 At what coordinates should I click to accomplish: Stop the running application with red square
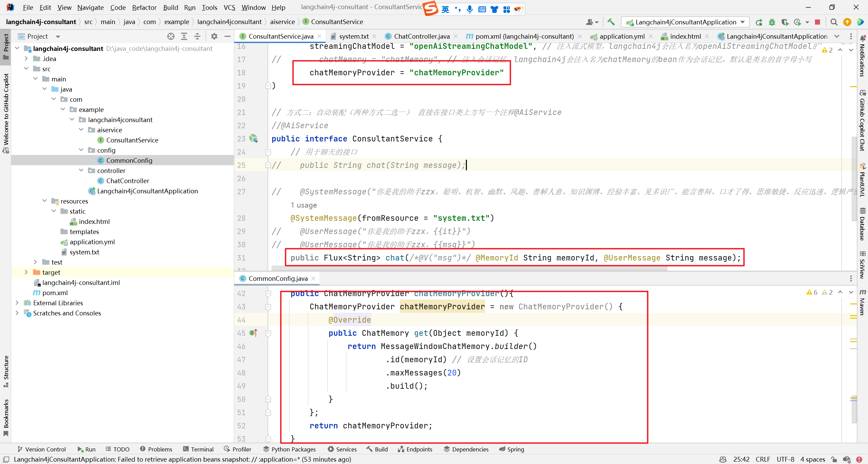817,22
